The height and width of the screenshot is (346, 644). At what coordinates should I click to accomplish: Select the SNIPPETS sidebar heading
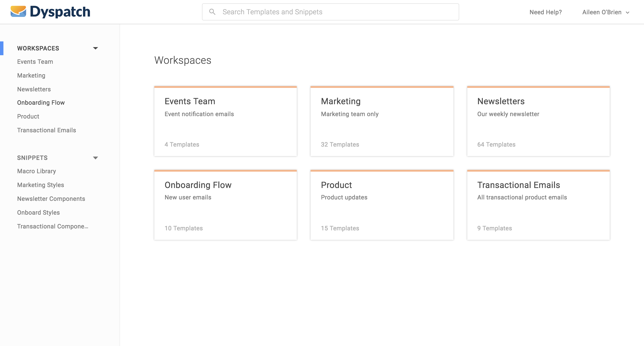click(32, 158)
